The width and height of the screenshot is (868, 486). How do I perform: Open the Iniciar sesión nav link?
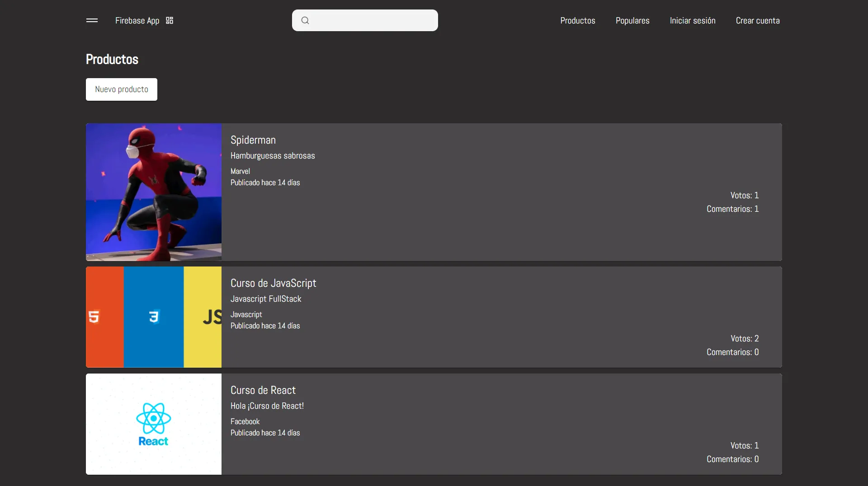coord(693,20)
